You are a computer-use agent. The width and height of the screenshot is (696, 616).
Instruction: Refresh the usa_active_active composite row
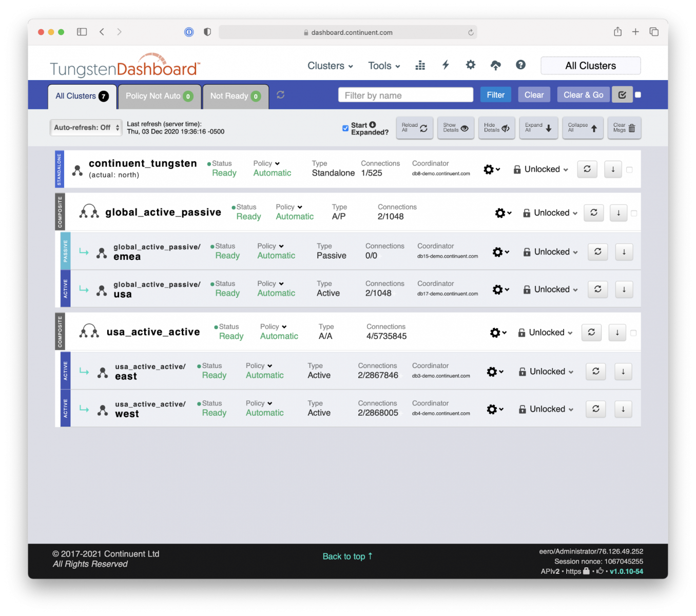[591, 332]
